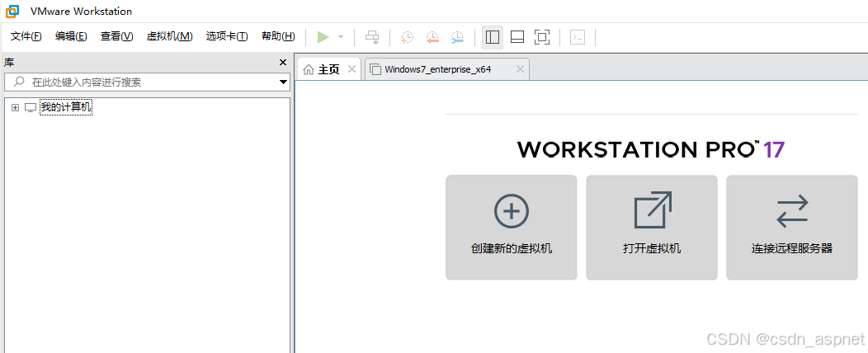Viewport: 868px width, 353px height.
Task: Click the open-arrow icon for 打开虚拟机
Action: (653, 209)
